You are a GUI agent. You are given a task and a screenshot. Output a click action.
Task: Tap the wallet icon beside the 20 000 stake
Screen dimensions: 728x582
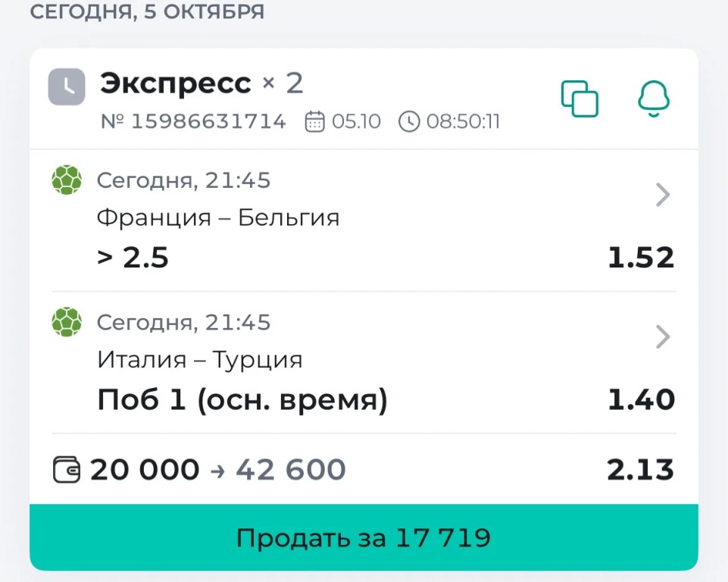67,470
